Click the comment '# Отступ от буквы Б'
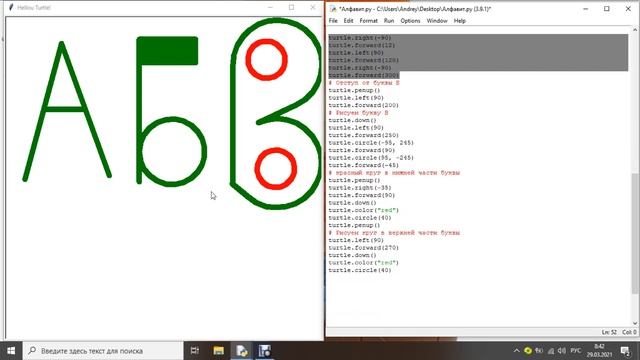The image size is (640, 360). click(364, 83)
